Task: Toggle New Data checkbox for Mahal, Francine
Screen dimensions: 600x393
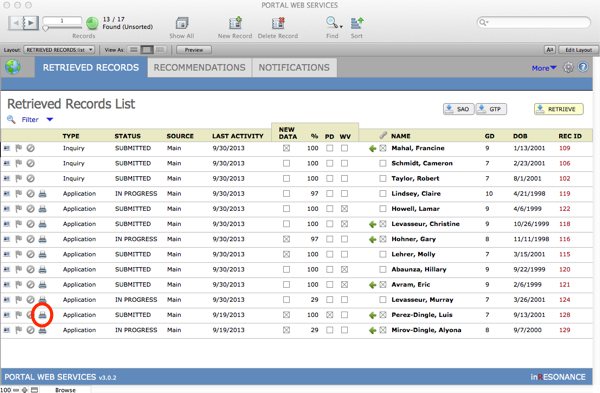Action: click(286, 148)
